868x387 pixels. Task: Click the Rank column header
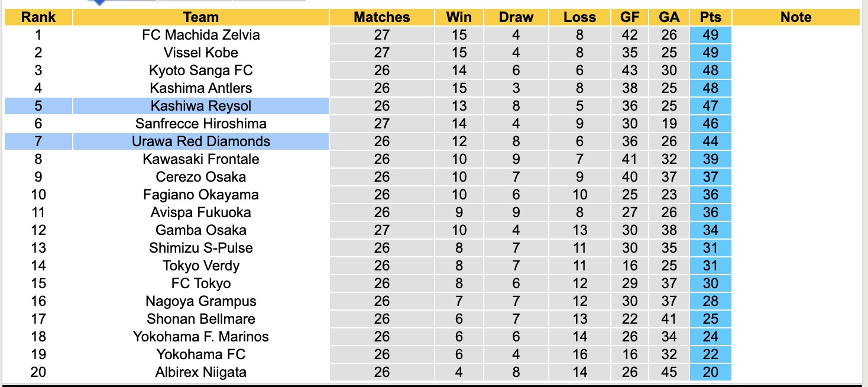coord(38,17)
